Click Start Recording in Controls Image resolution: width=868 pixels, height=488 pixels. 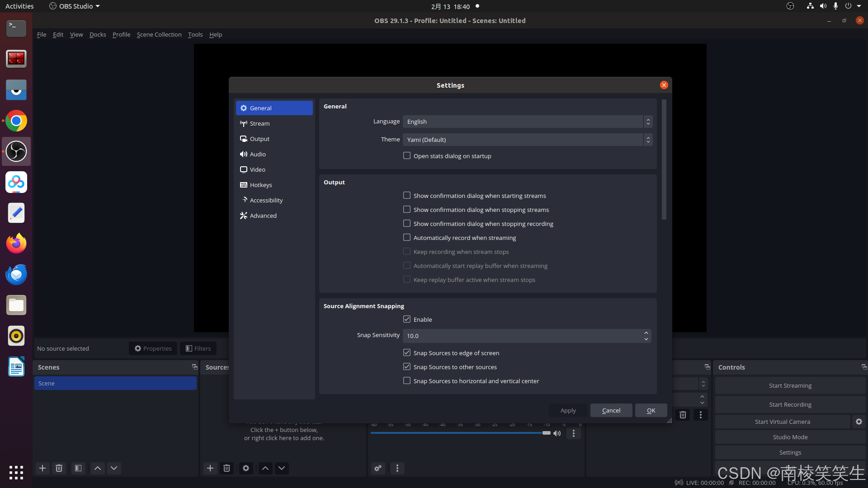(790, 404)
